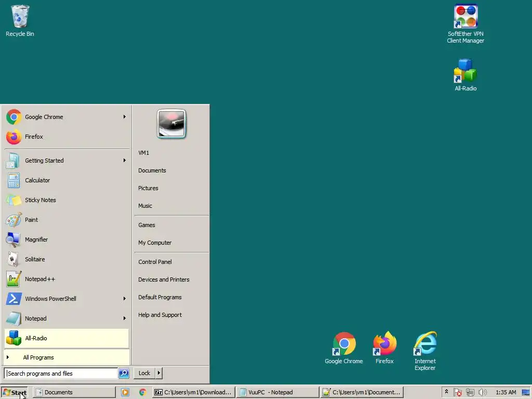
Task: Switch to VuuPC - Notepad taskbar window
Action: (x=277, y=392)
